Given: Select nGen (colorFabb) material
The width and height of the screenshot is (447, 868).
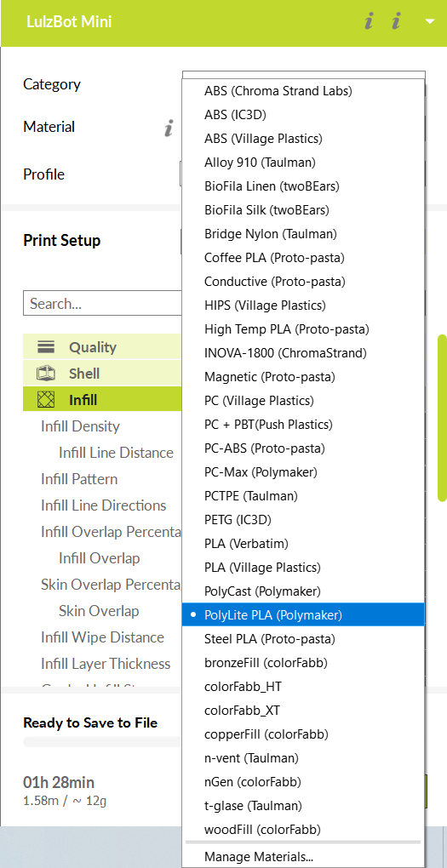Looking at the screenshot, I should coord(304,782).
